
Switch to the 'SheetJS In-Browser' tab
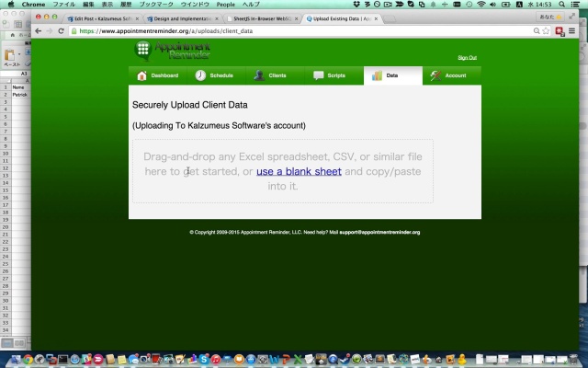[x=261, y=17]
